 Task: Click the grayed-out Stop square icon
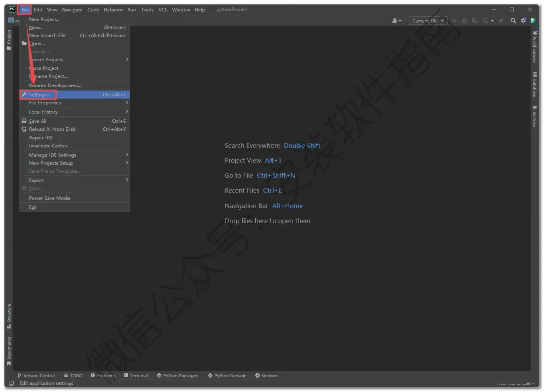click(501, 21)
